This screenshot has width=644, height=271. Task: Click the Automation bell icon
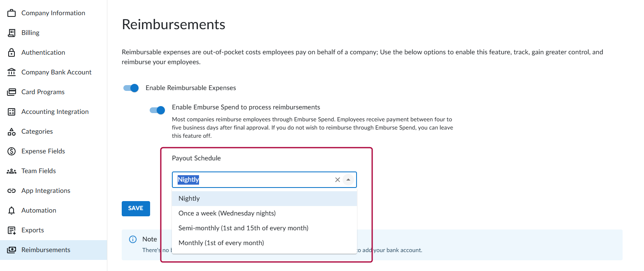tap(12, 211)
